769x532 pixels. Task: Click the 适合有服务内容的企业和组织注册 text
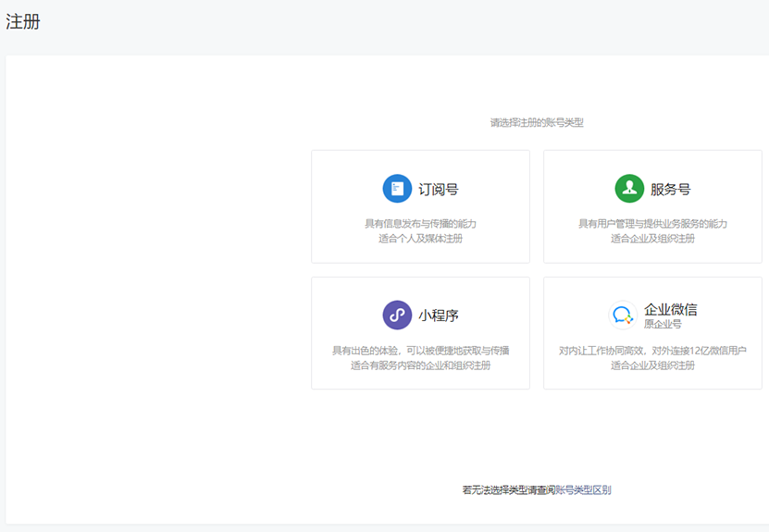pos(420,365)
